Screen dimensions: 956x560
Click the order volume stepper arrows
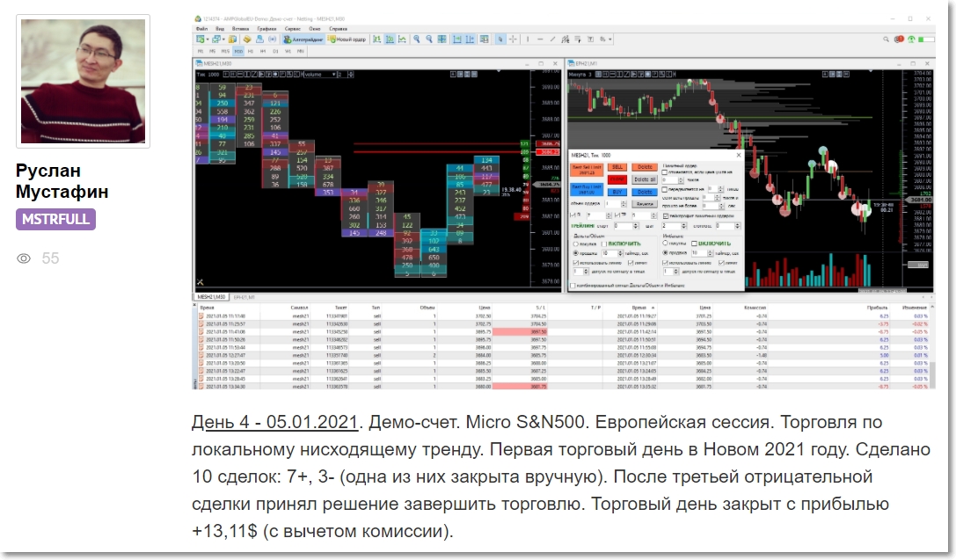point(624,204)
